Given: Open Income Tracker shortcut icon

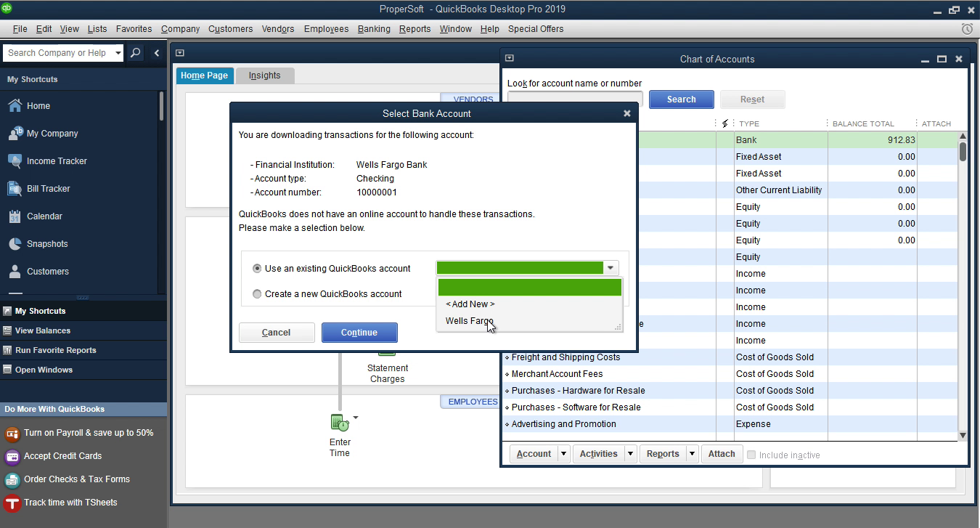Looking at the screenshot, I should pos(15,161).
